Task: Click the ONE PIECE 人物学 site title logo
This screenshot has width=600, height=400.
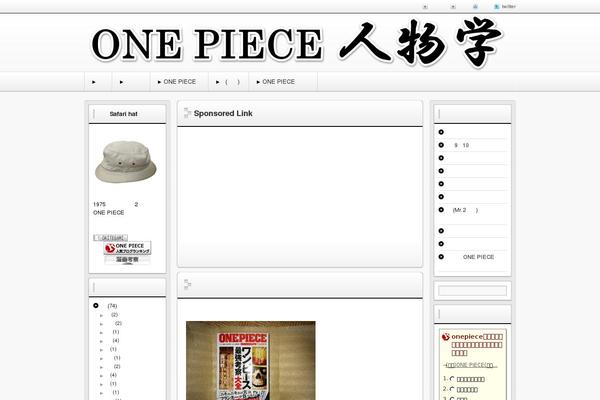Action: click(x=297, y=43)
